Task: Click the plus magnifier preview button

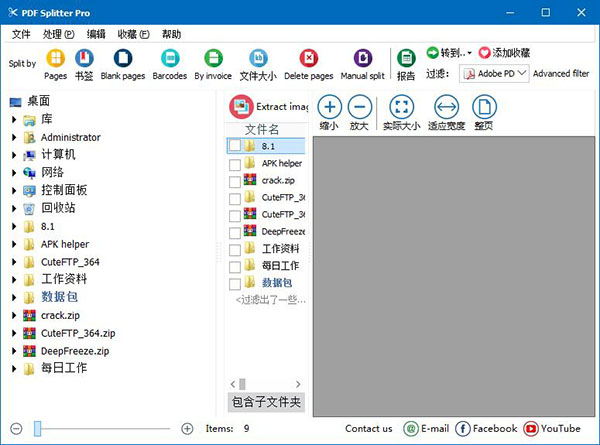Action: pos(329,107)
